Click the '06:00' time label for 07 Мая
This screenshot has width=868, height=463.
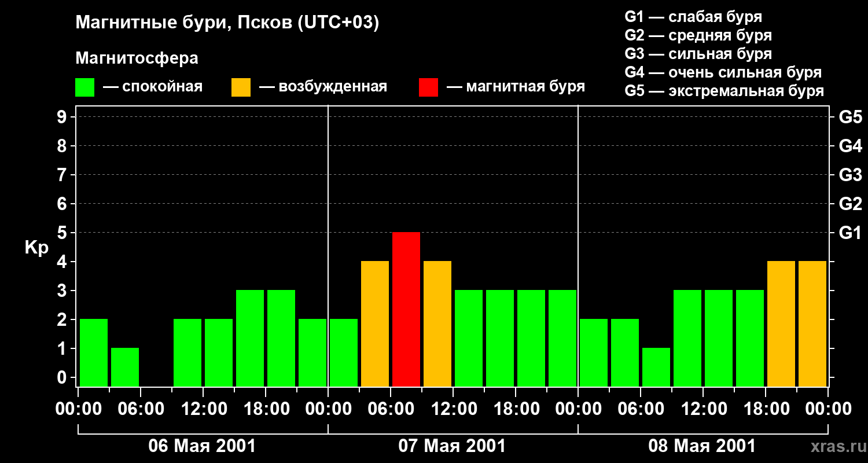click(391, 409)
